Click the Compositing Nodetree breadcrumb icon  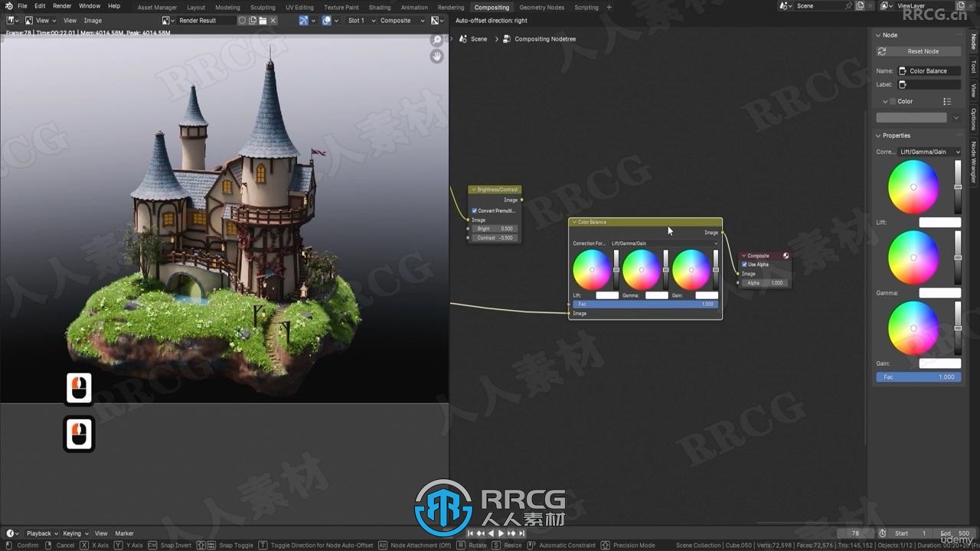pyautogui.click(x=507, y=39)
